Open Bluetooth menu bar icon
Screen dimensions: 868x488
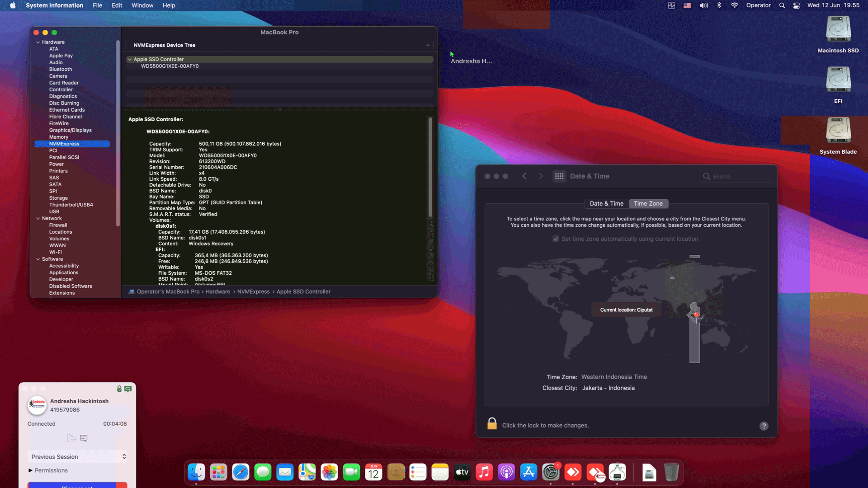719,5
